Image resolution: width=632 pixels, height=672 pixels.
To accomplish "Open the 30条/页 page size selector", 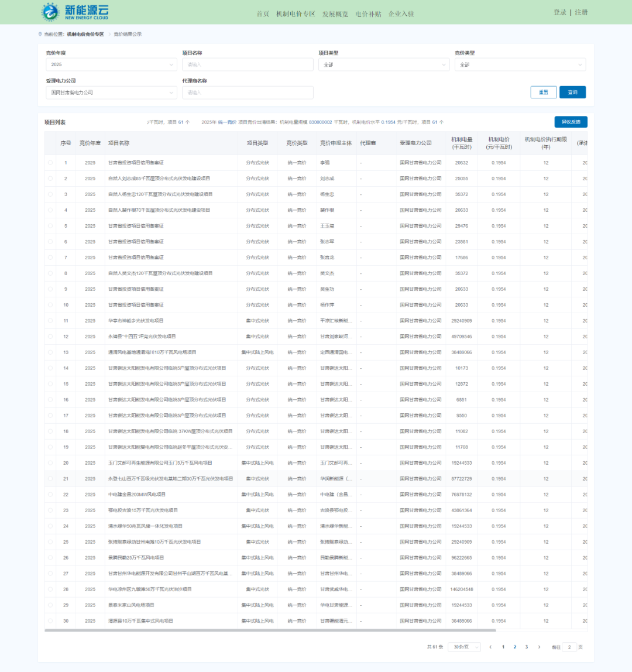I will (464, 647).
